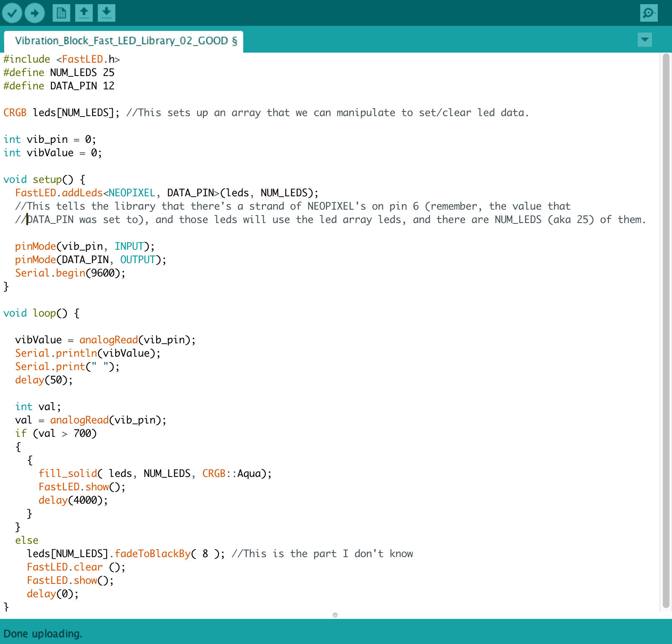Select the Vibration_Block_Fast_LED_Library_02_GOOD tab
Screen dimensions: 672x644
pos(125,41)
